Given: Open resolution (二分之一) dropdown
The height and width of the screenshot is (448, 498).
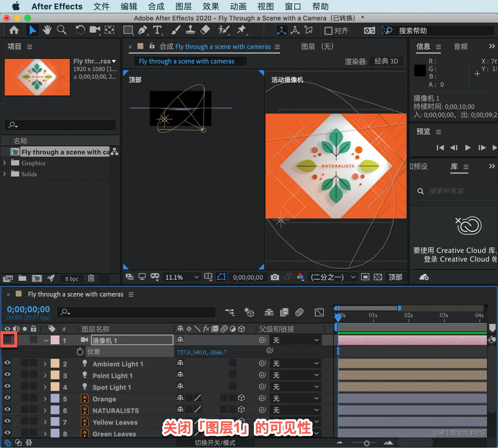Looking at the screenshot, I should click(333, 277).
